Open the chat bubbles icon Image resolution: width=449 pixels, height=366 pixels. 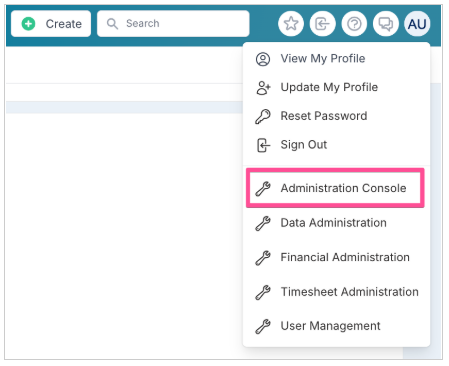tap(386, 24)
